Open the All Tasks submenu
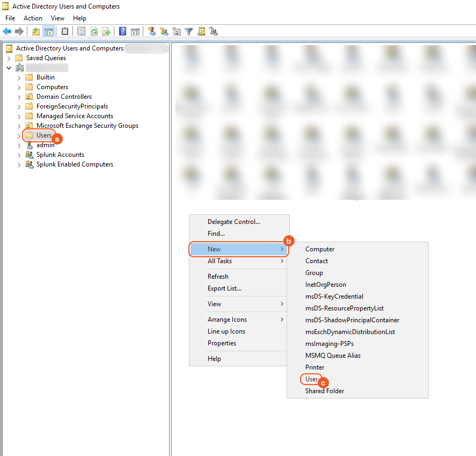476x456 pixels. point(220,261)
